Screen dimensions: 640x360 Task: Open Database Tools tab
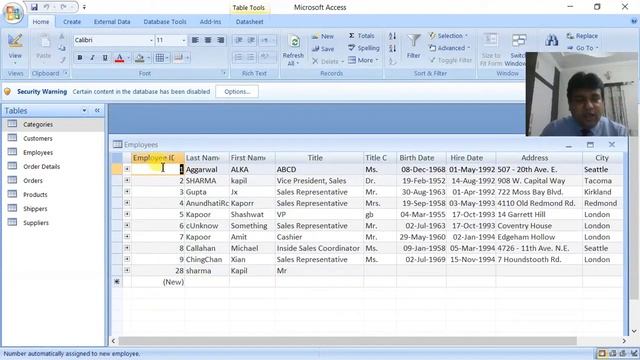[165, 22]
